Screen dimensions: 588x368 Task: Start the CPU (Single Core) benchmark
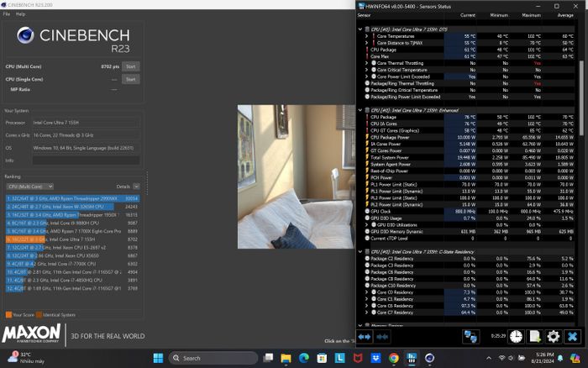click(x=130, y=79)
